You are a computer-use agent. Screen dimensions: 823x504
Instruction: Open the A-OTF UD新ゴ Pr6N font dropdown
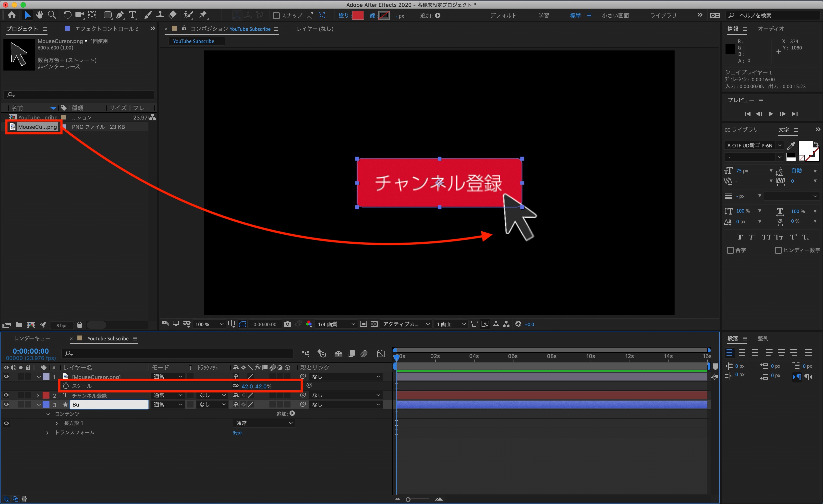(779, 145)
